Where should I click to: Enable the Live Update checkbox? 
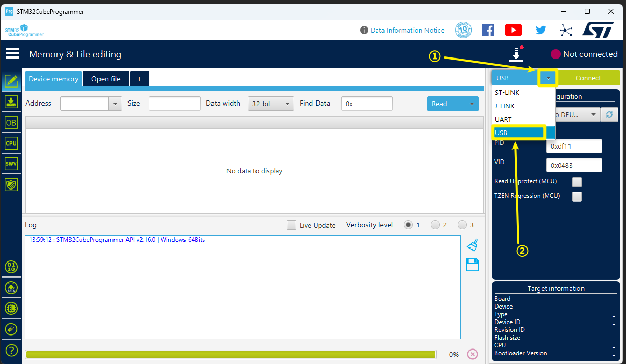pyautogui.click(x=292, y=225)
